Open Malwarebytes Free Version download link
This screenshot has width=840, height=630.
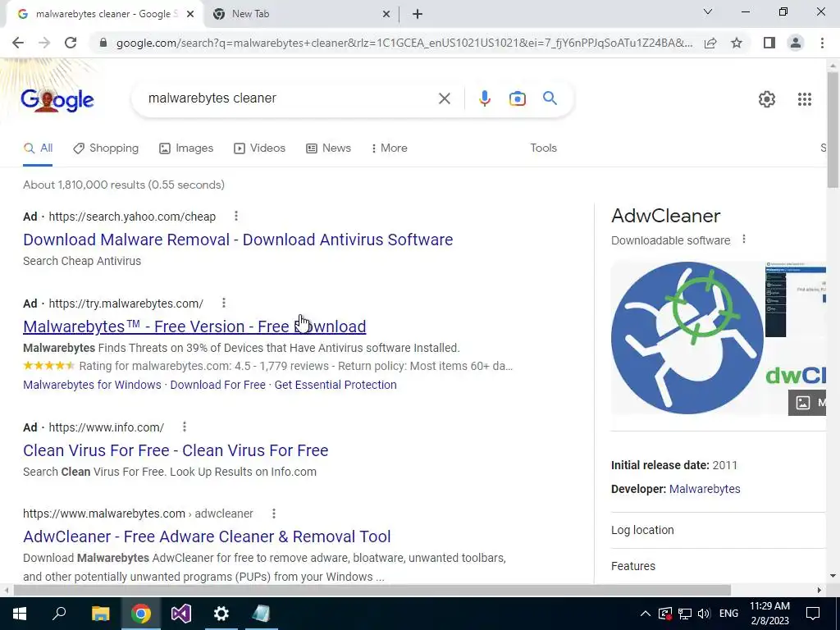194,326
